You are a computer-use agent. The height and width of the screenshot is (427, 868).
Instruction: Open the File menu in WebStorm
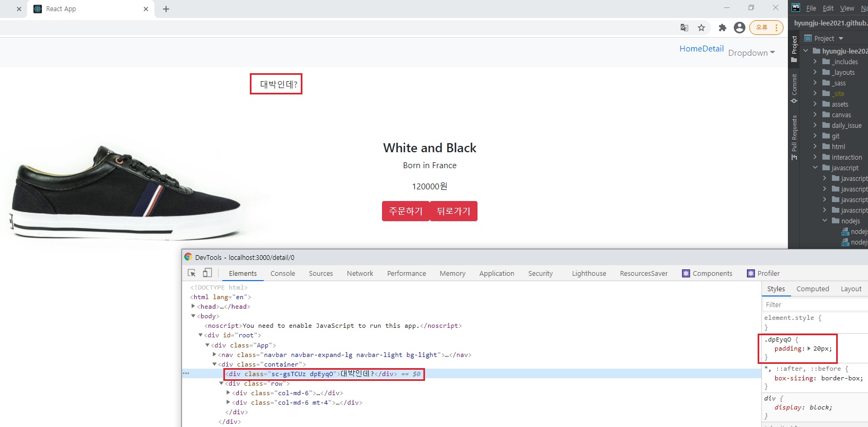811,8
